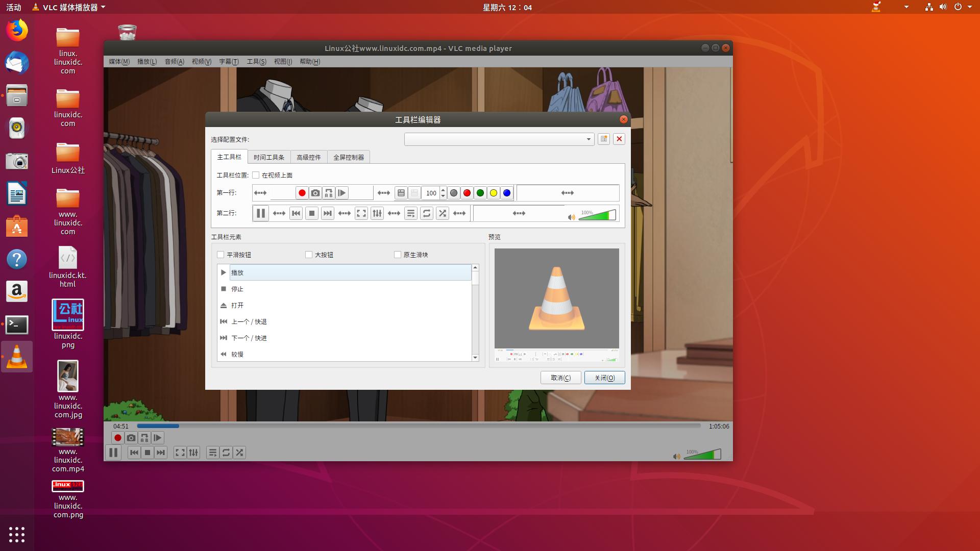
Task: Click the fullscreen icon in the second row
Action: (x=361, y=213)
